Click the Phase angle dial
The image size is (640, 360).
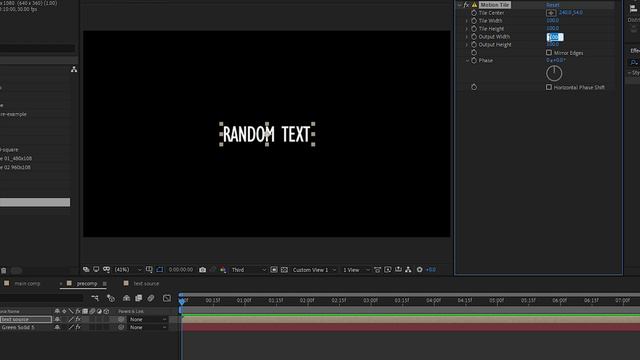pos(554,73)
